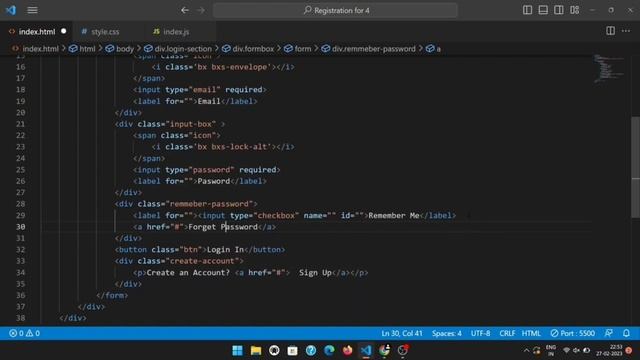Switch to the style.css tab

tap(105, 31)
